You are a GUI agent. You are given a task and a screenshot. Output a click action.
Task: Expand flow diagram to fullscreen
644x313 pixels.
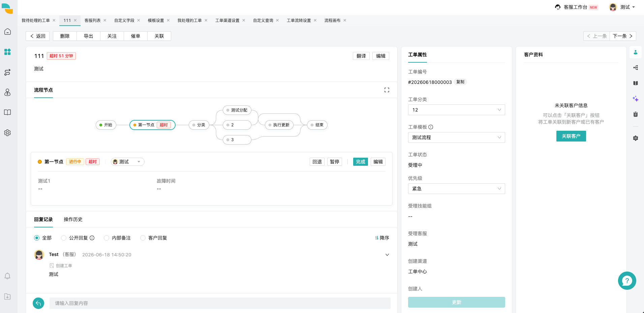pyautogui.click(x=387, y=90)
